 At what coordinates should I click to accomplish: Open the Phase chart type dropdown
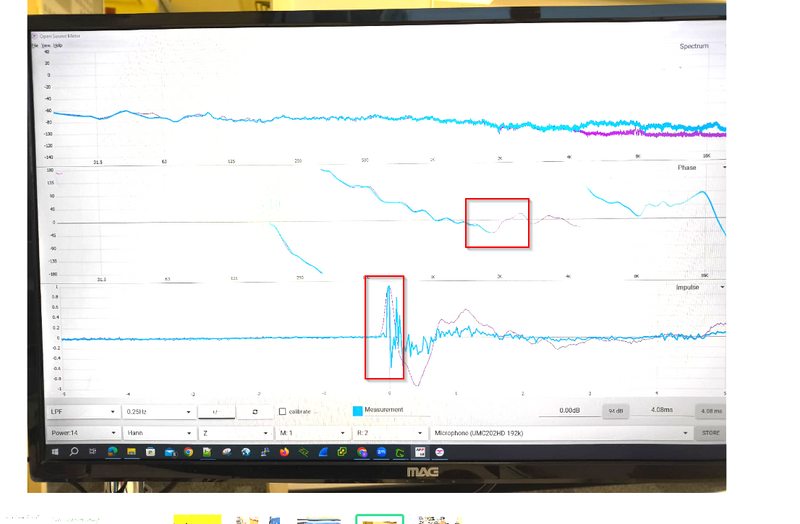[x=702, y=167]
